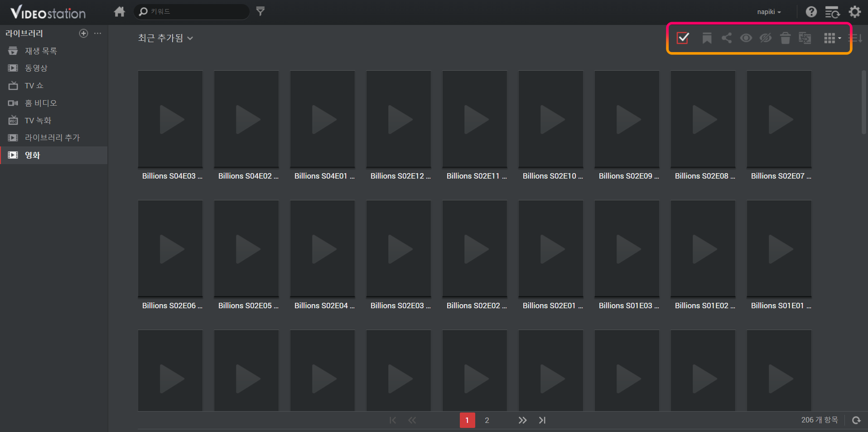Open the search filter funnel icon
Image resolution: width=868 pixels, height=432 pixels.
260,11
